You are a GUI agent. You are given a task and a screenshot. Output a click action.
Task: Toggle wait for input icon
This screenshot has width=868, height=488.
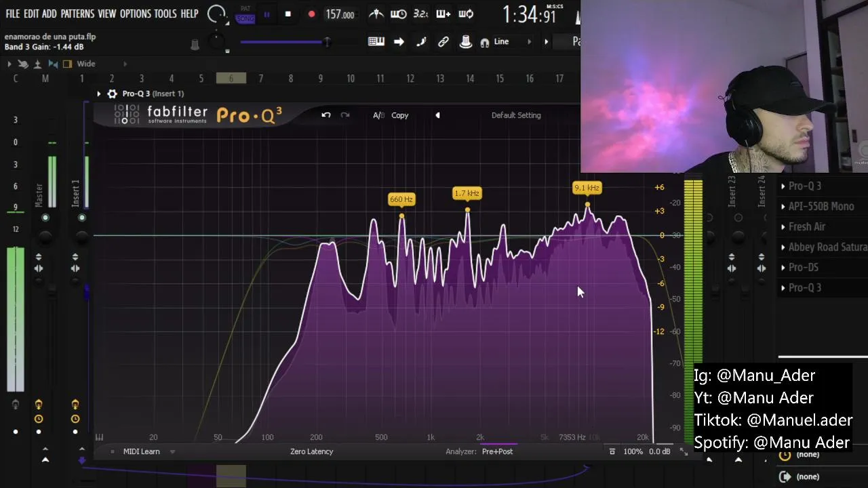point(399,14)
